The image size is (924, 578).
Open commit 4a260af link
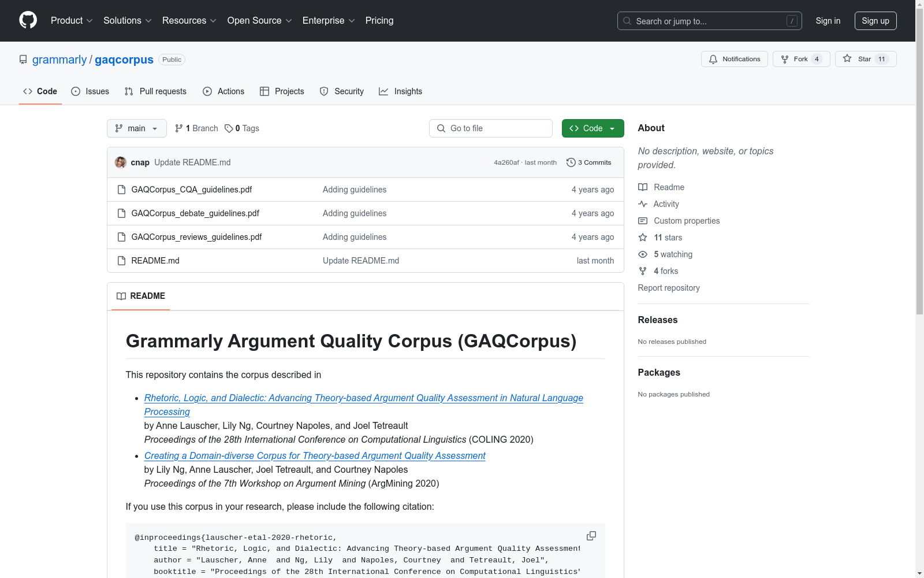pyautogui.click(x=506, y=162)
